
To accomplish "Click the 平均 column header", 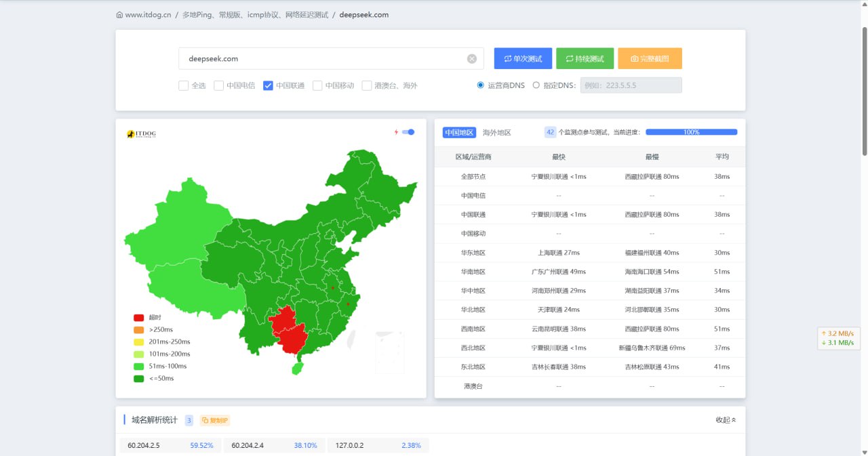I will 722,157.
